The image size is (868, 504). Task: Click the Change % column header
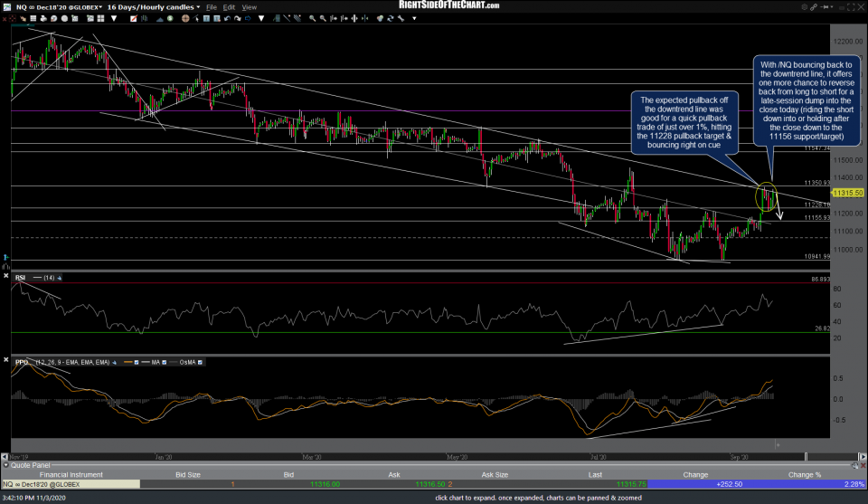805,475
